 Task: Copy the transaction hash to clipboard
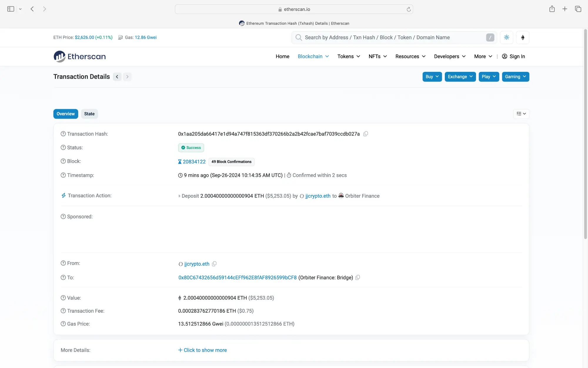[x=366, y=134]
